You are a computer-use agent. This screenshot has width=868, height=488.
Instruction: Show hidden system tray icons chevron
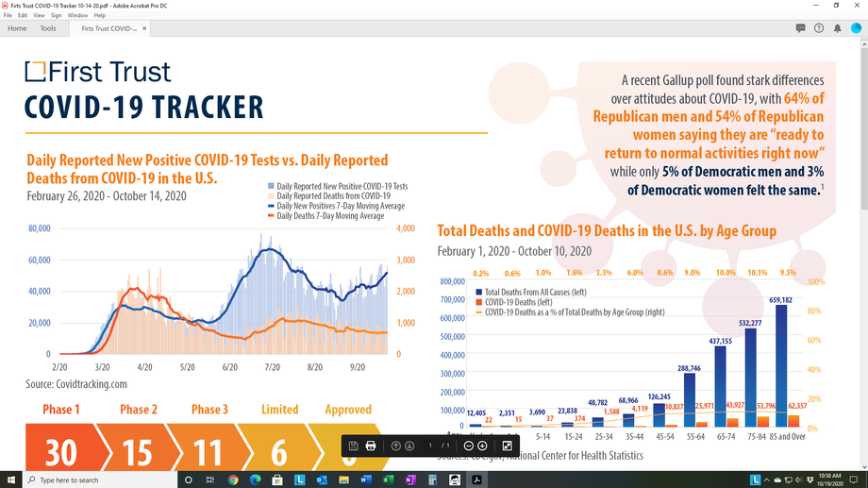767,480
